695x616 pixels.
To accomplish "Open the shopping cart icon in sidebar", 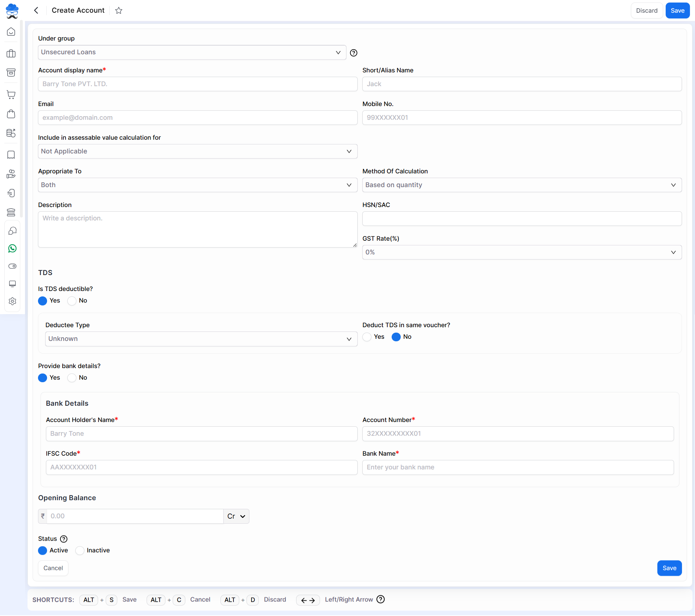I will [x=11, y=95].
